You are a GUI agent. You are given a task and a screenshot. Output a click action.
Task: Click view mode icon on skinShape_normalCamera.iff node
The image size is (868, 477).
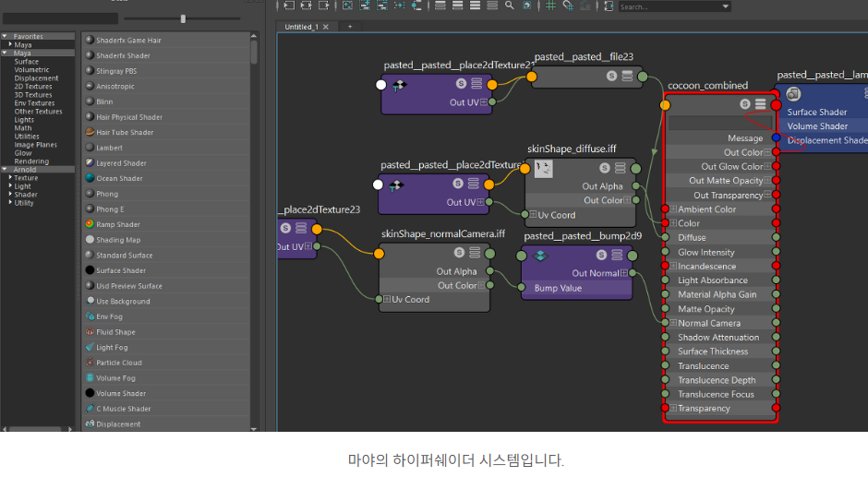[475, 252]
